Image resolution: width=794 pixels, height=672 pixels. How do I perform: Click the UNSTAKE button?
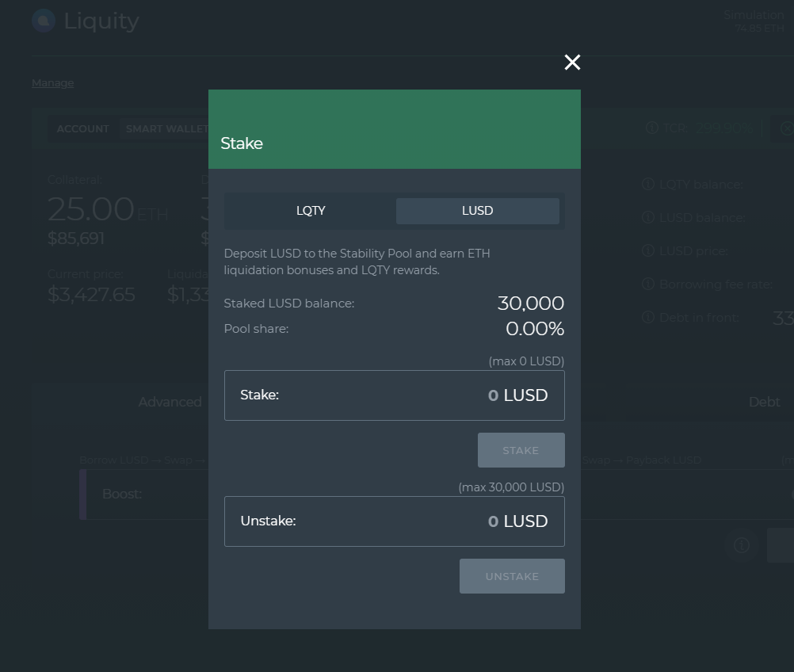pyautogui.click(x=512, y=576)
